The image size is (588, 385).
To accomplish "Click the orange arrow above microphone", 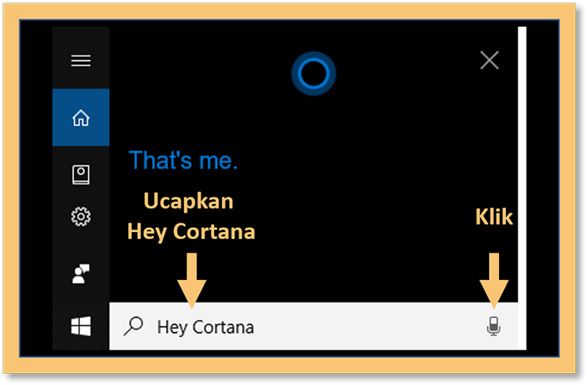I will click(x=494, y=281).
